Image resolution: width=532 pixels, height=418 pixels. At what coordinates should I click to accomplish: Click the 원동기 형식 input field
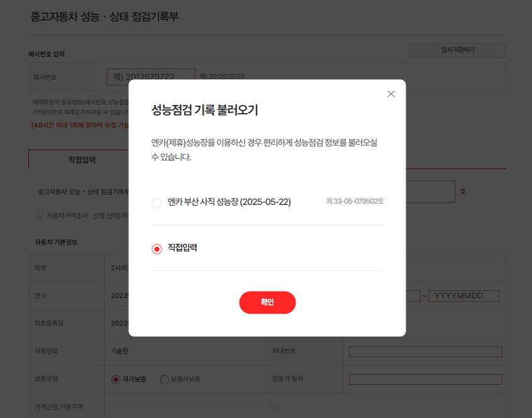click(426, 379)
